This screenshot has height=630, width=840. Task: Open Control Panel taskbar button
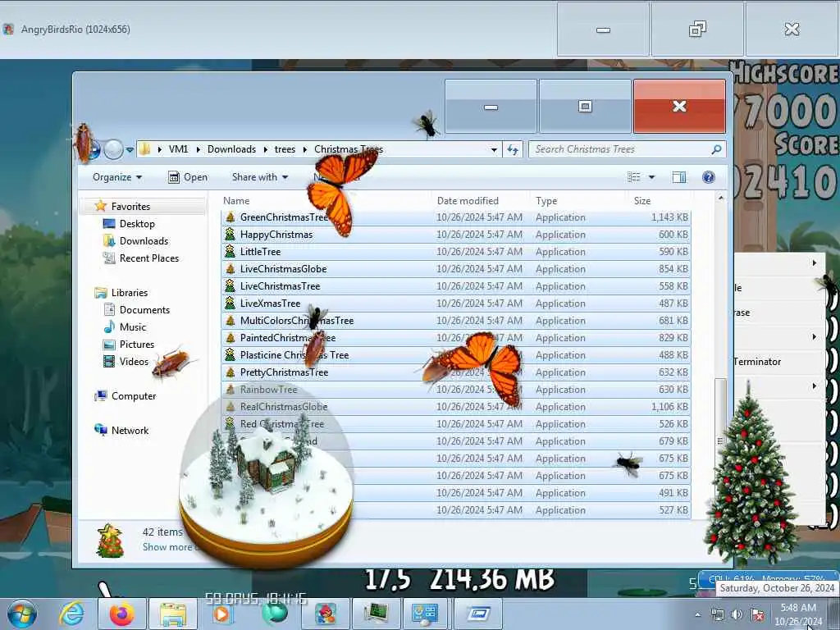(425, 614)
